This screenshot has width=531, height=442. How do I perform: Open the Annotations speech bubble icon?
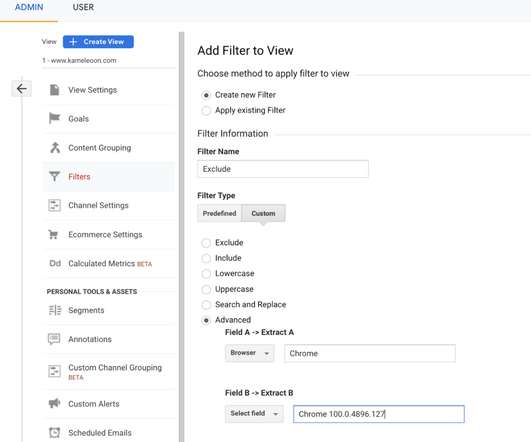point(54,339)
